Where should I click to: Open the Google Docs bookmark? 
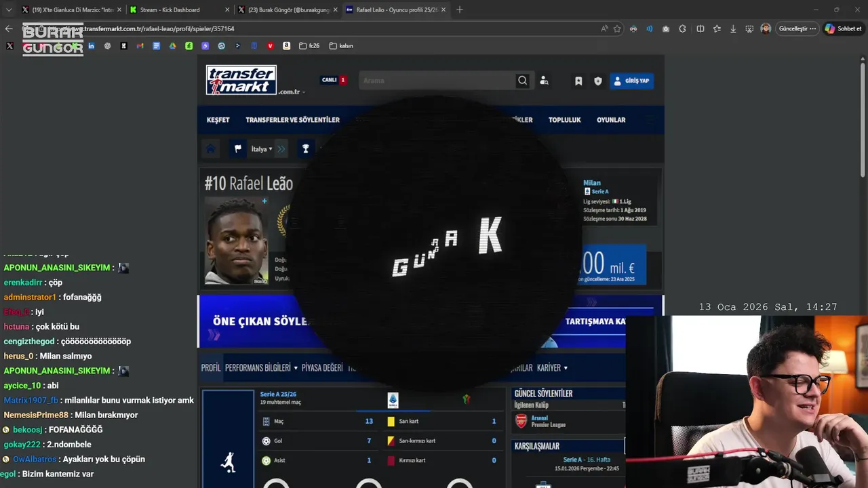tap(157, 46)
